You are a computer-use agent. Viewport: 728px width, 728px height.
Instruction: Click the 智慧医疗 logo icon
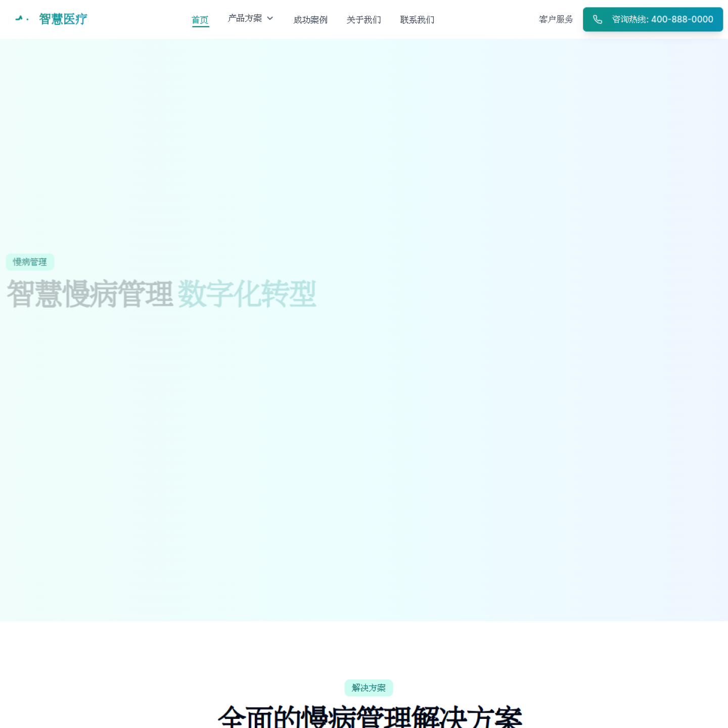click(x=19, y=19)
